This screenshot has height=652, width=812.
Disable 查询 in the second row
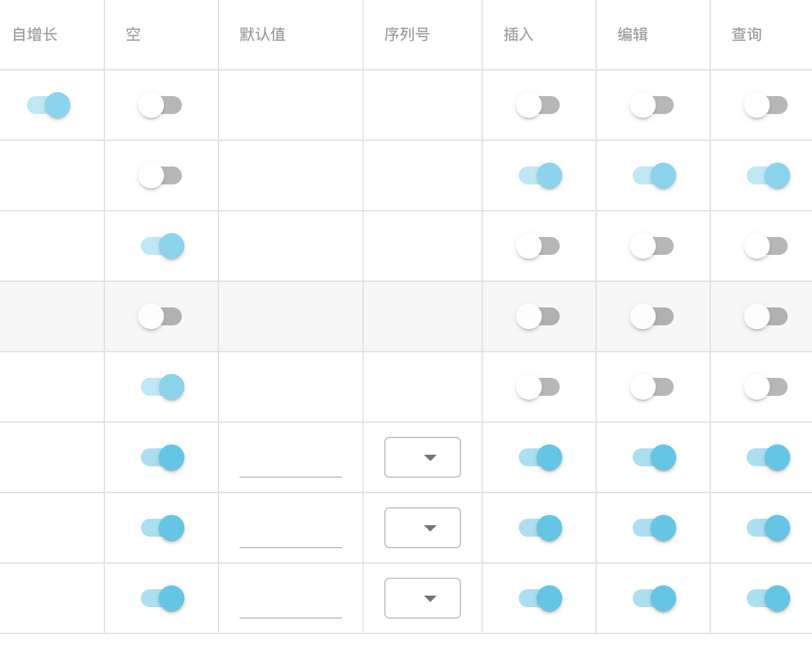[766, 175]
